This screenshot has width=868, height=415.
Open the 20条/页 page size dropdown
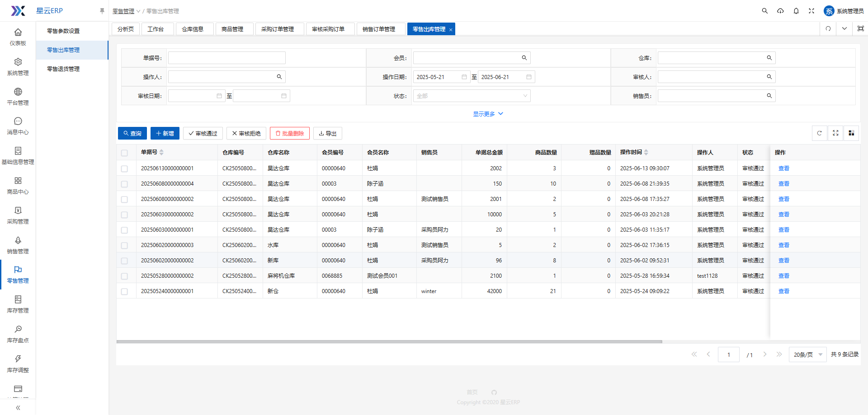point(807,355)
